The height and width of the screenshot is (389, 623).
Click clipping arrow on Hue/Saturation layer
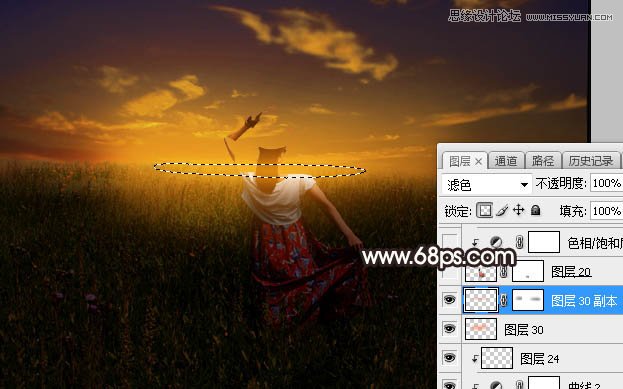click(475, 242)
